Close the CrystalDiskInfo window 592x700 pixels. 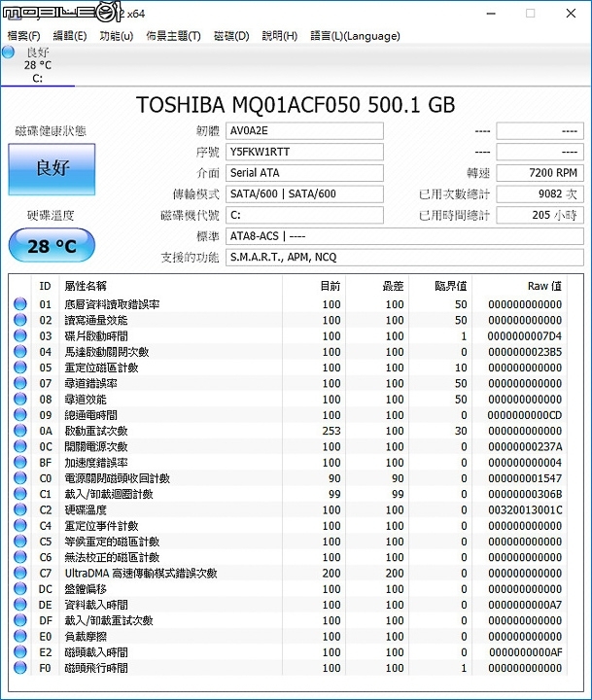571,14
